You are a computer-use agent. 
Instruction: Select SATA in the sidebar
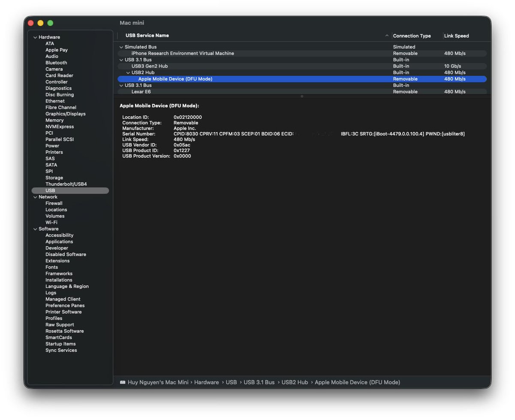click(x=51, y=165)
